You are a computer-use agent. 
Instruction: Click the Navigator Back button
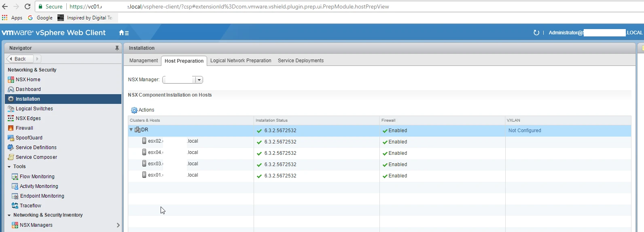[x=17, y=59]
